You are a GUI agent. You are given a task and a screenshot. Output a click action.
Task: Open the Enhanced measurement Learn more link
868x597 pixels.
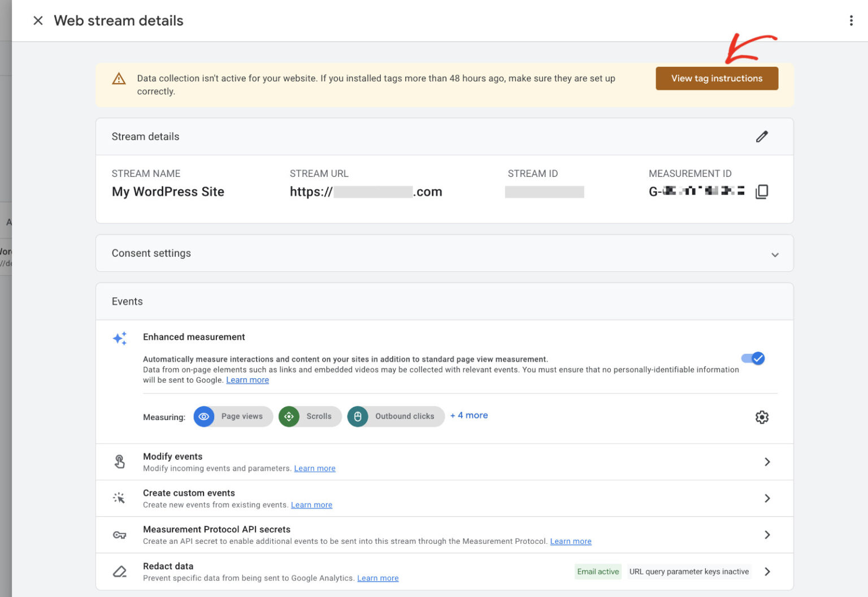[x=247, y=379]
